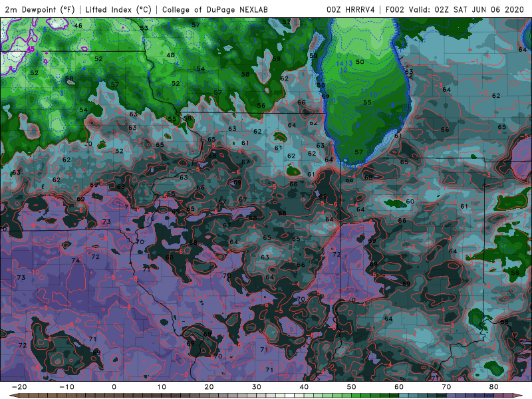Click the "2m Dewpoint (°F)" title text
The width and height of the screenshot is (532, 399).
[40, 9]
